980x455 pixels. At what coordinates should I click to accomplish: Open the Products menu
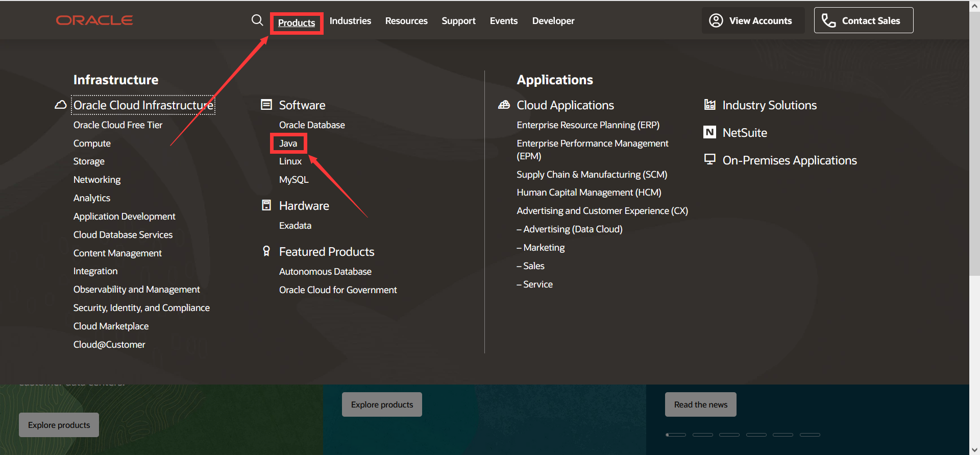coord(297,23)
